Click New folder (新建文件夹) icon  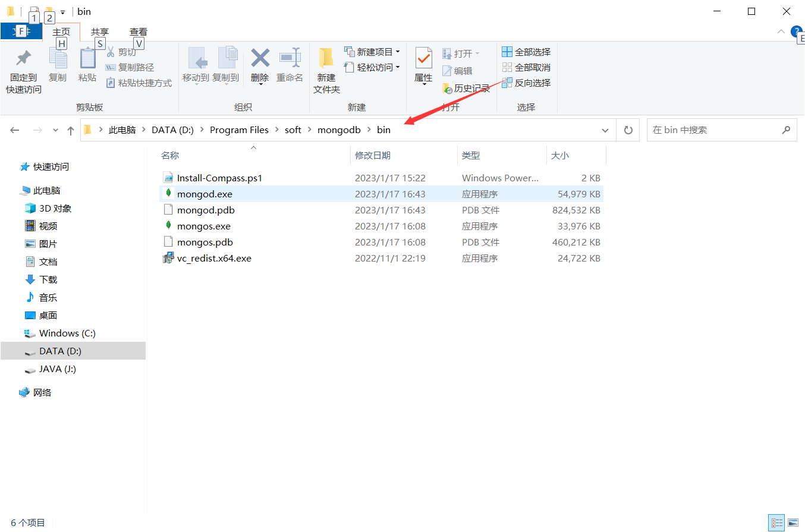[x=326, y=58]
